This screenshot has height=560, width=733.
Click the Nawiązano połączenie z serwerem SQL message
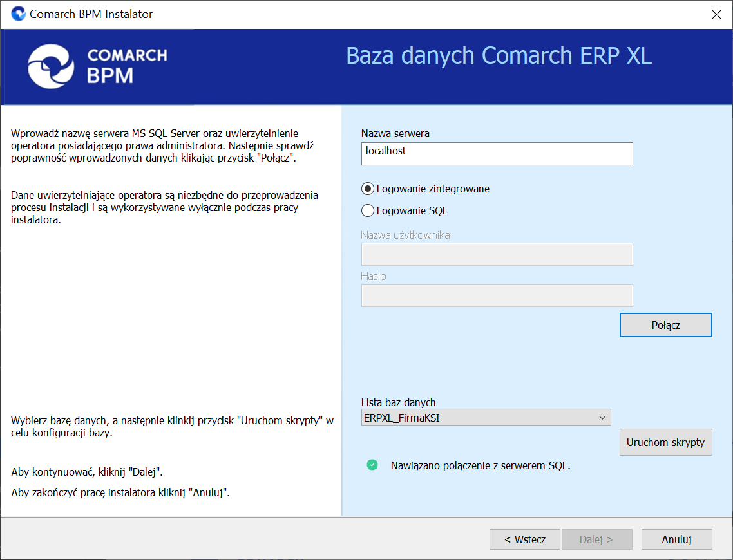[481, 466]
